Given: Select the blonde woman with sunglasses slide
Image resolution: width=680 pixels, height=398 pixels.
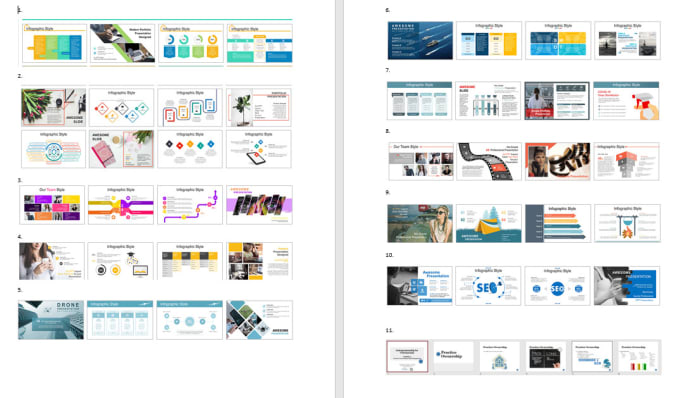Looking at the screenshot, I should (x=420, y=223).
